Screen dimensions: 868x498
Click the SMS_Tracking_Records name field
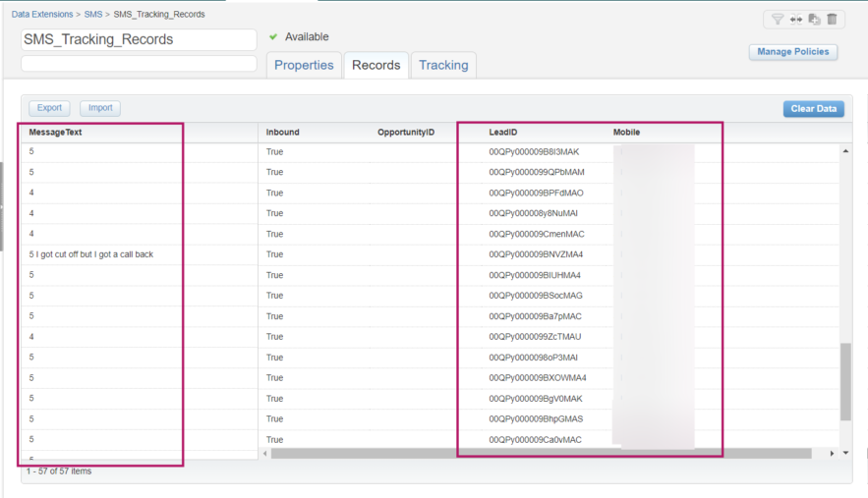[x=139, y=40]
